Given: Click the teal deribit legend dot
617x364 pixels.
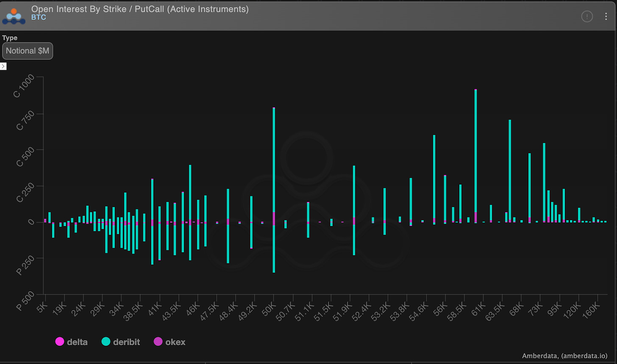Looking at the screenshot, I should point(106,342).
